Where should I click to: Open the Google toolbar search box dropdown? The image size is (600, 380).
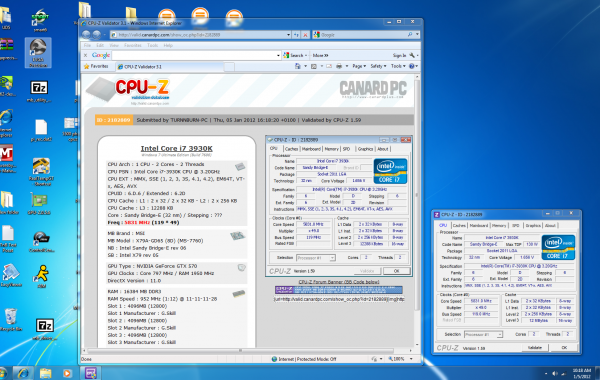point(278,55)
